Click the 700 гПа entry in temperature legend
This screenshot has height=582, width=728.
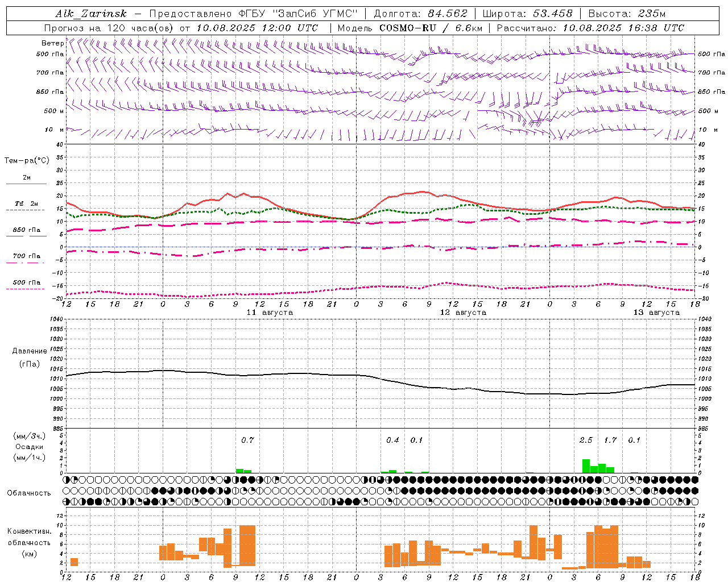click(x=26, y=256)
